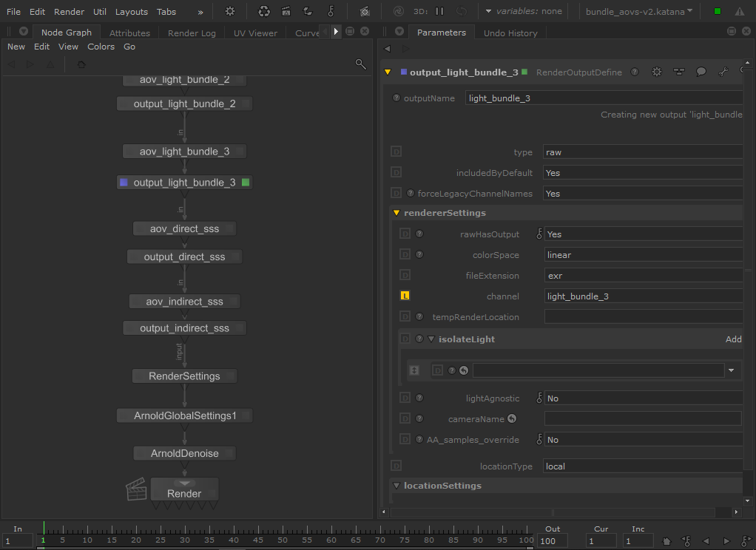Image resolution: width=756 pixels, height=550 pixels.
Task: Click the wrench icon in the Parameters header
Action: pos(723,72)
